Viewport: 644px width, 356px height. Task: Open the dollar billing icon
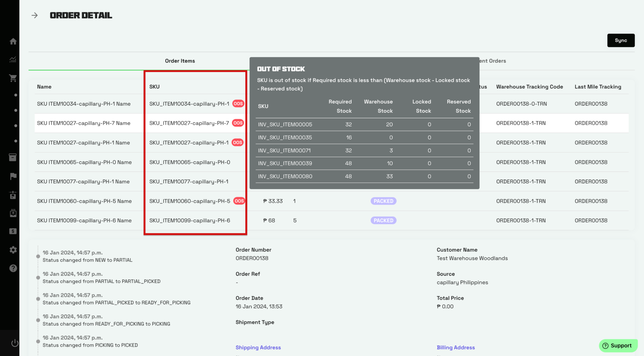13,231
